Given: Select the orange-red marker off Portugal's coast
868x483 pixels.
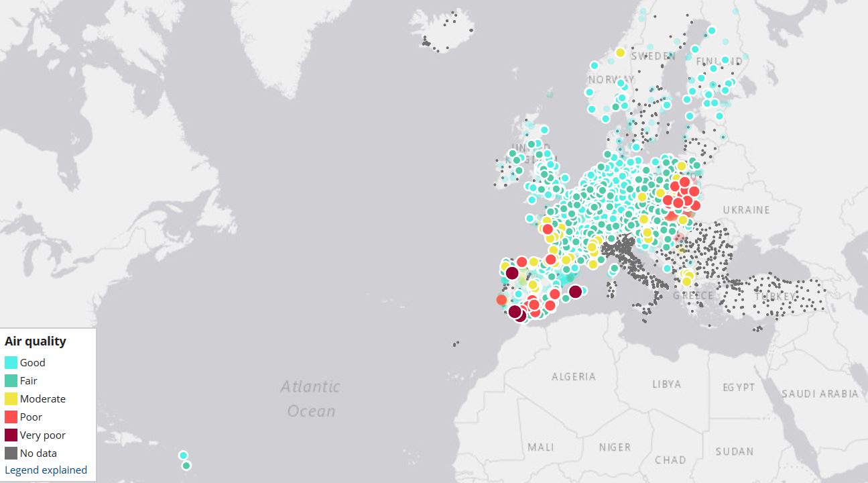Looking at the screenshot, I should (x=501, y=300).
